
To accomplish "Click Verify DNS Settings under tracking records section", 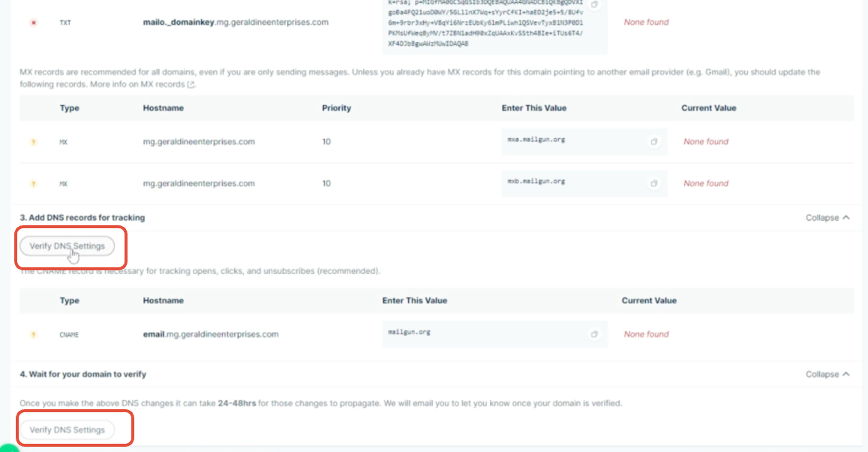I will pyautogui.click(x=68, y=246).
